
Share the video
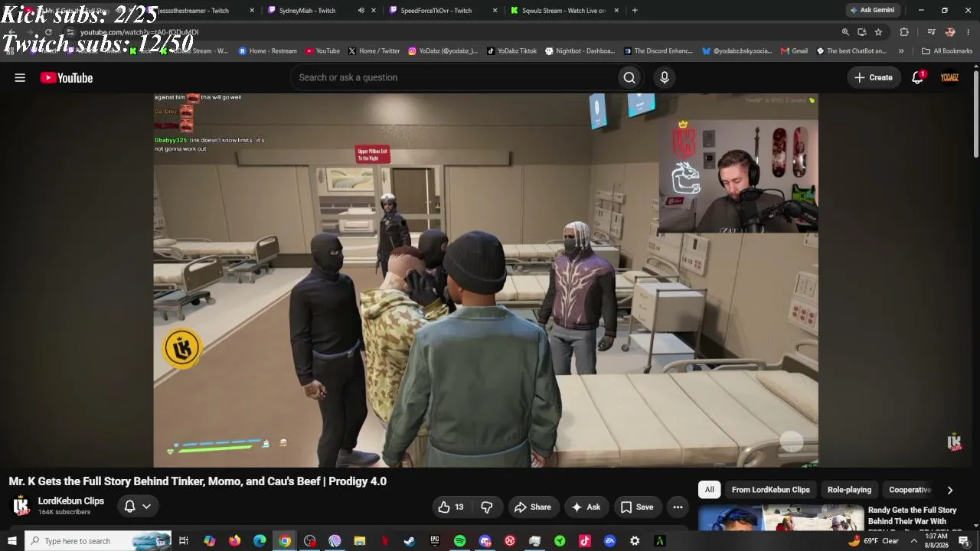click(x=533, y=507)
